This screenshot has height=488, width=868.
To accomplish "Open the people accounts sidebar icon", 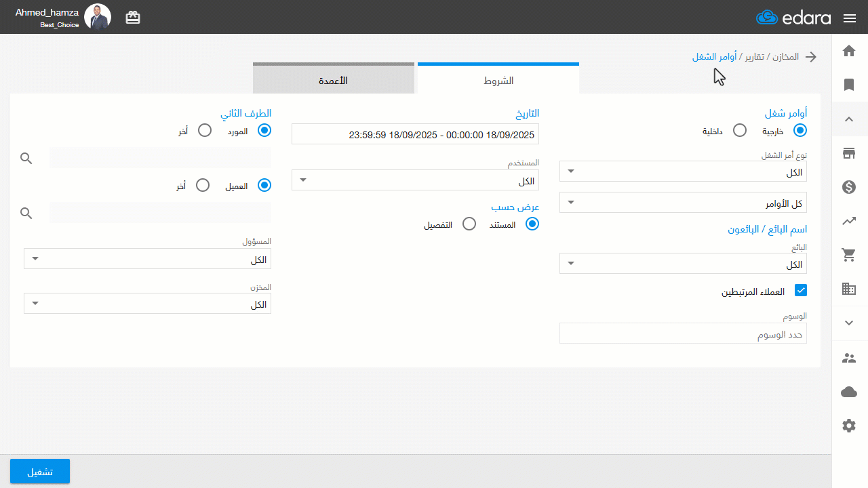I will tap(849, 358).
